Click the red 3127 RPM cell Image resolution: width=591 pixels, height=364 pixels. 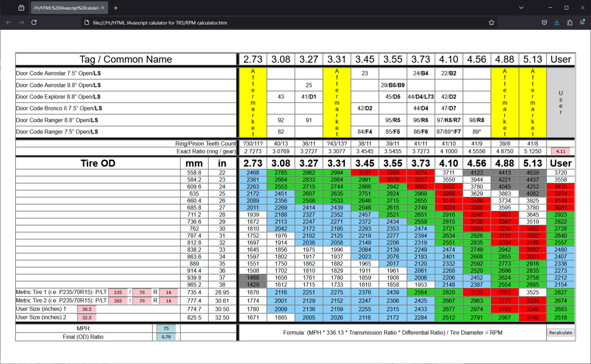[365, 173]
